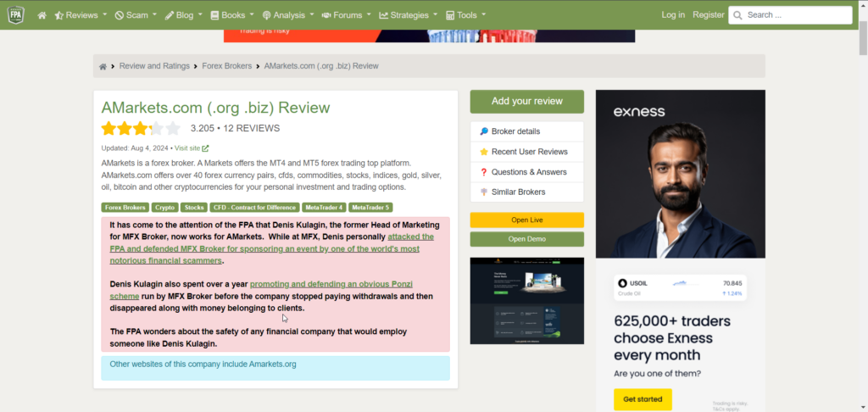868x412 pixels.
Task: Click the USOIL crude oil icon
Action: click(x=622, y=283)
